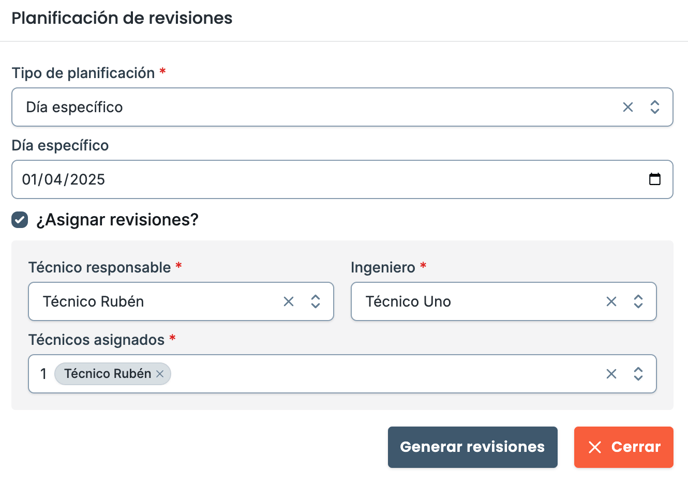Expand the Tipo de planificación dropdown arrows
The image size is (688, 486).
(655, 107)
